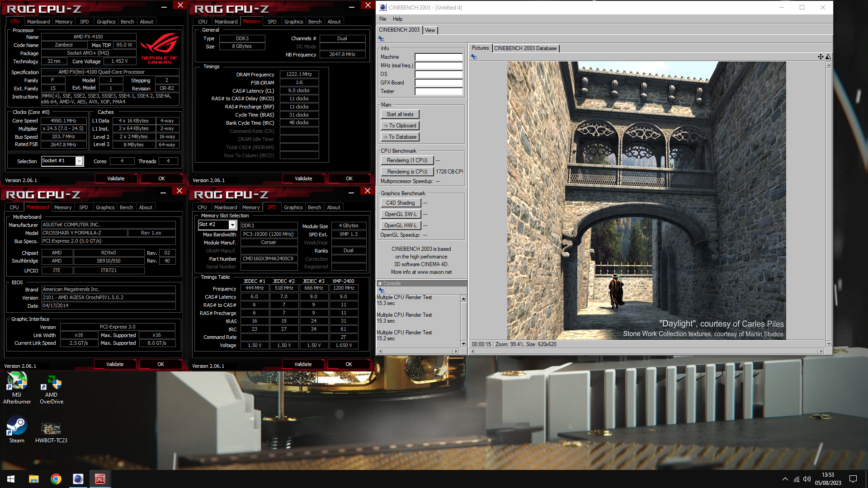Show hidden system tray icons
The width and height of the screenshot is (868, 488).
pos(785,479)
